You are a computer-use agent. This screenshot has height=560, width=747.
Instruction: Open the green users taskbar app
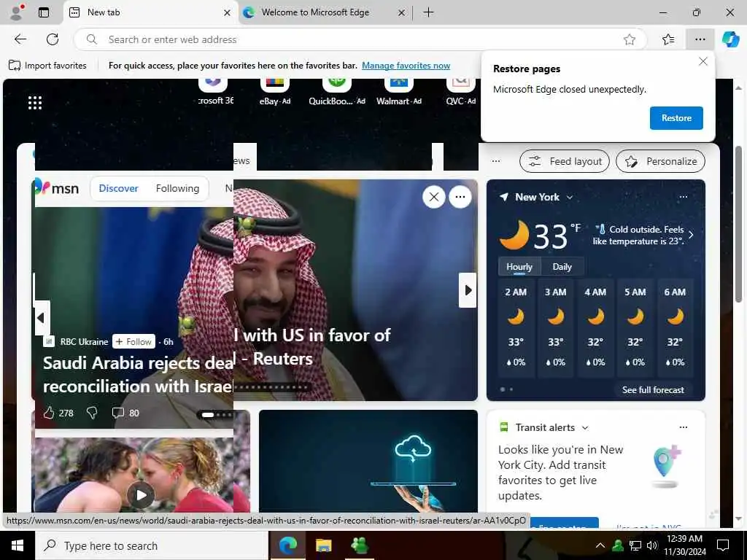point(359,545)
